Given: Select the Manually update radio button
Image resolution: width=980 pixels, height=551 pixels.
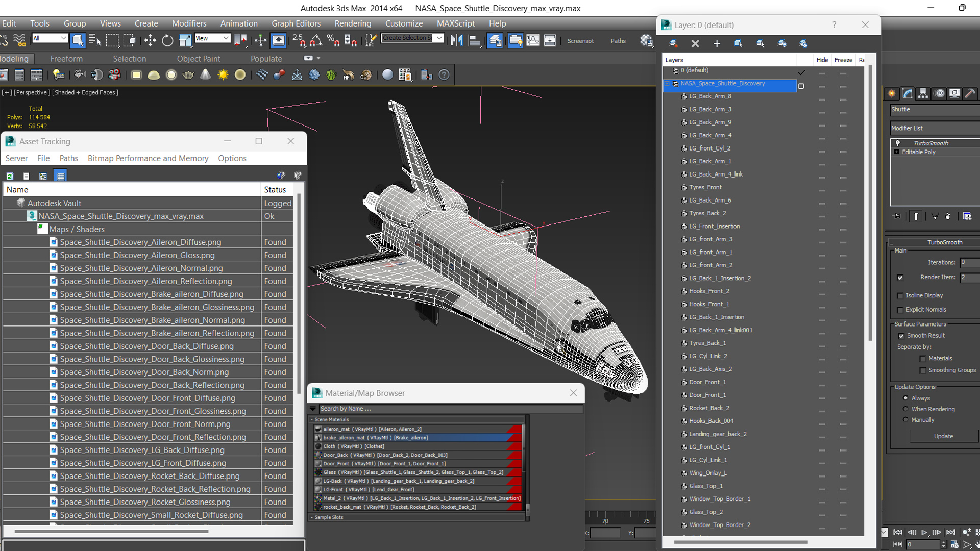Looking at the screenshot, I should [x=905, y=419].
